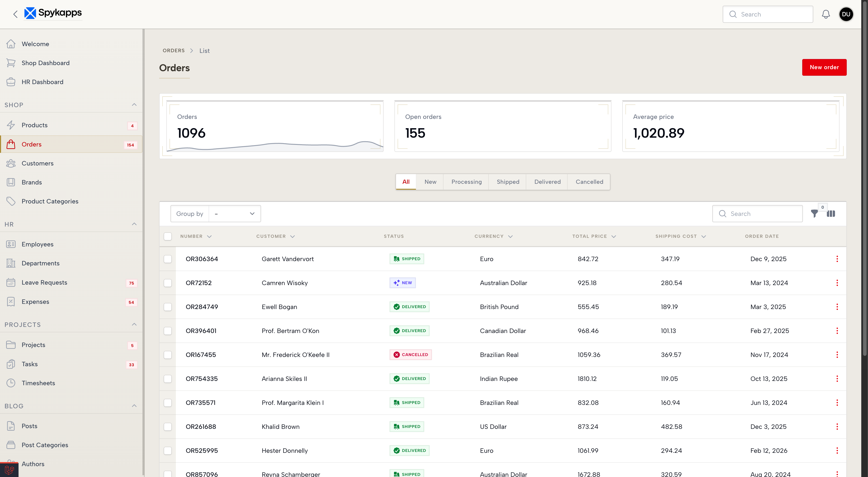Click the back arrow beside Spykapps logo
This screenshot has height=477, width=868.
[x=15, y=14]
